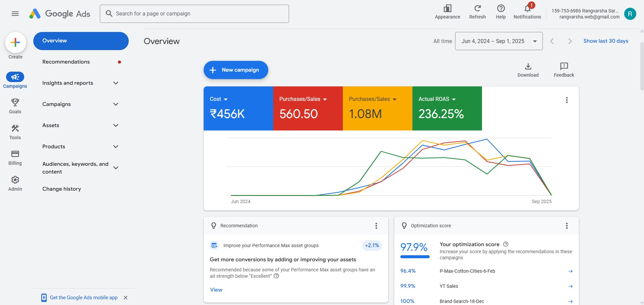Open the Appearance settings icon
The width and height of the screenshot is (644, 305).
click(x=447, y=8)
